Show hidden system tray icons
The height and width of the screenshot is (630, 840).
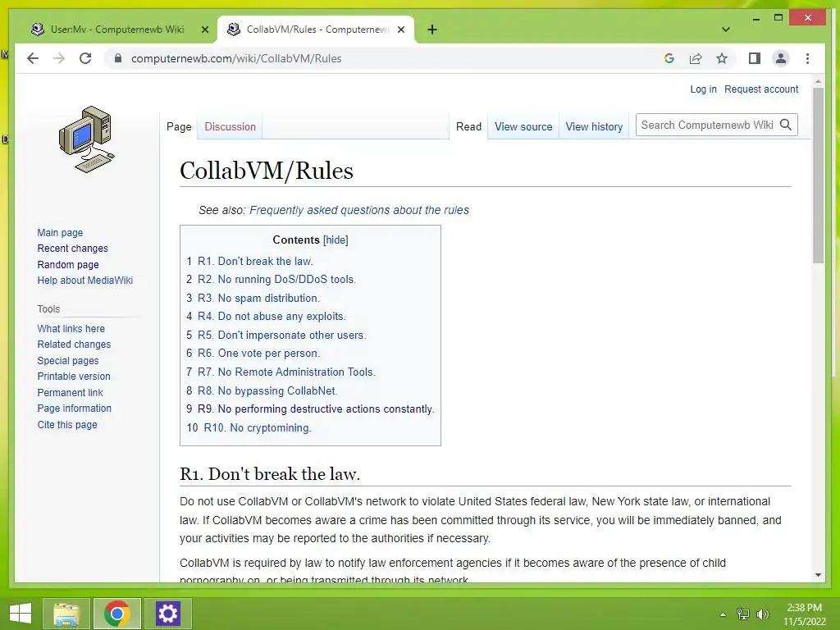724,614
